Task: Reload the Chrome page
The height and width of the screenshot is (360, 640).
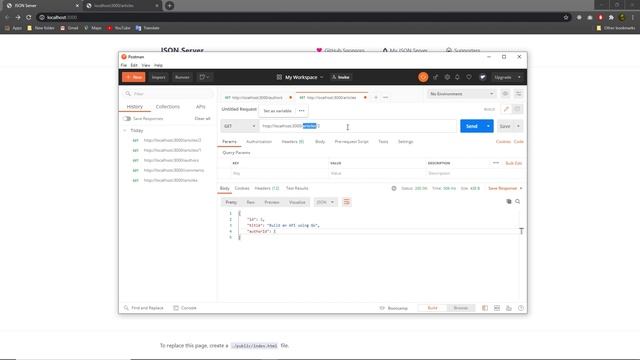Action: point(29,18)
